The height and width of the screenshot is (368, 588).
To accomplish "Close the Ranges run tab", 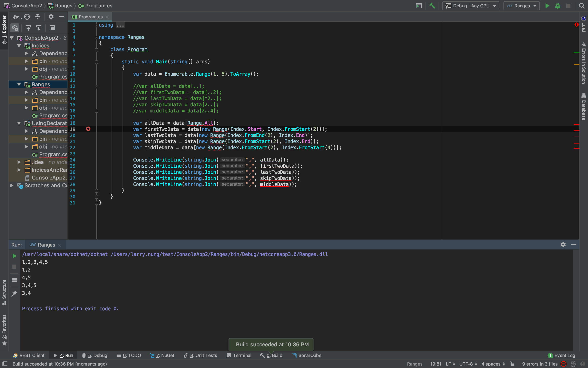I will pyautogui.click(x=60, y=245).
